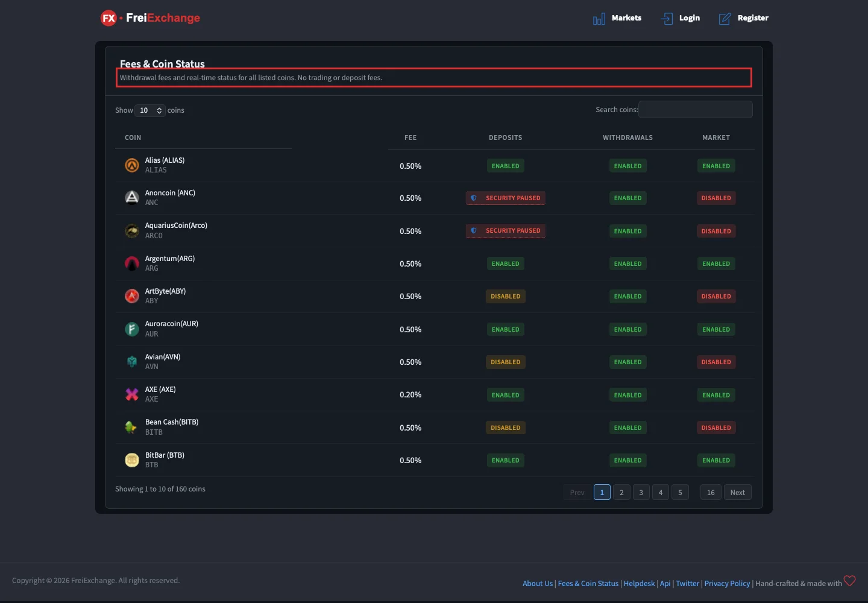Click the FreiExchange FX logo icon

pos(108,18)
